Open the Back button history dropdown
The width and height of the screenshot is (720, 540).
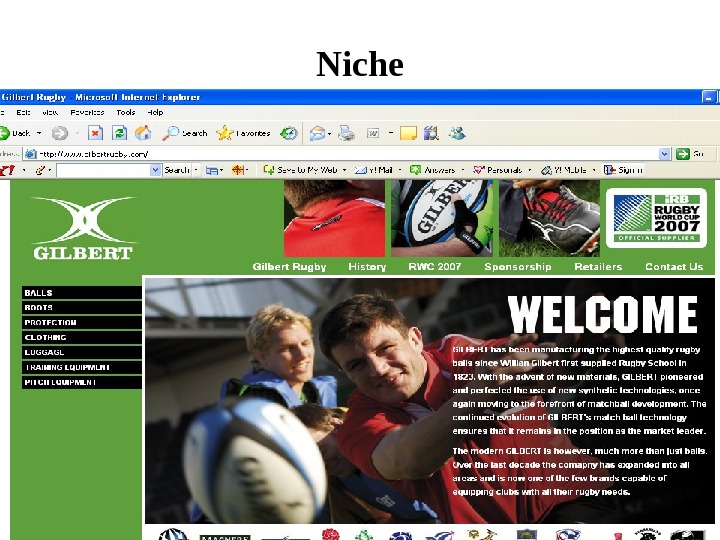(39, 133)
